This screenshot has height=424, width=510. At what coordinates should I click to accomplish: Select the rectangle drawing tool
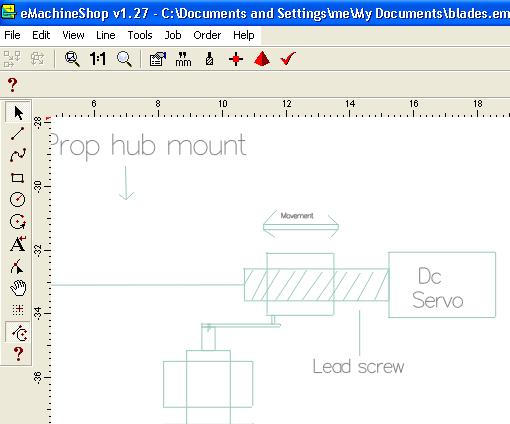click(x=18, y=178)
